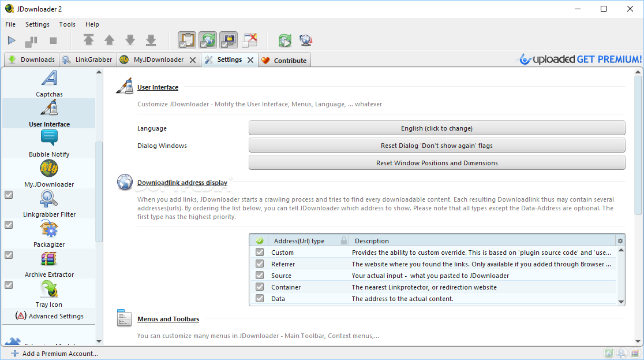
Task: Open Advanced Settings entry
Action: coord(49,316)
